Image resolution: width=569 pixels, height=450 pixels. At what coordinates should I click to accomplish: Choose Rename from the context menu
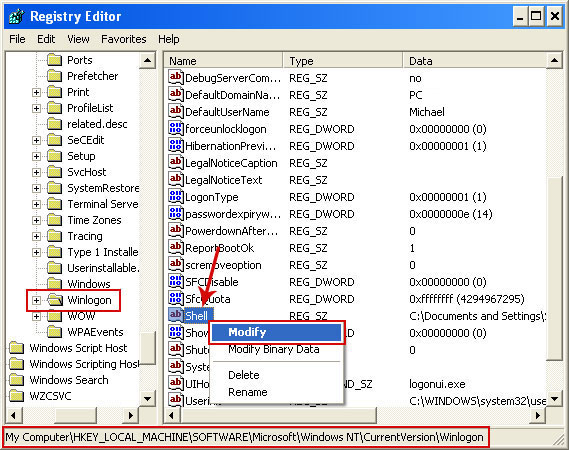click(277, 392)
